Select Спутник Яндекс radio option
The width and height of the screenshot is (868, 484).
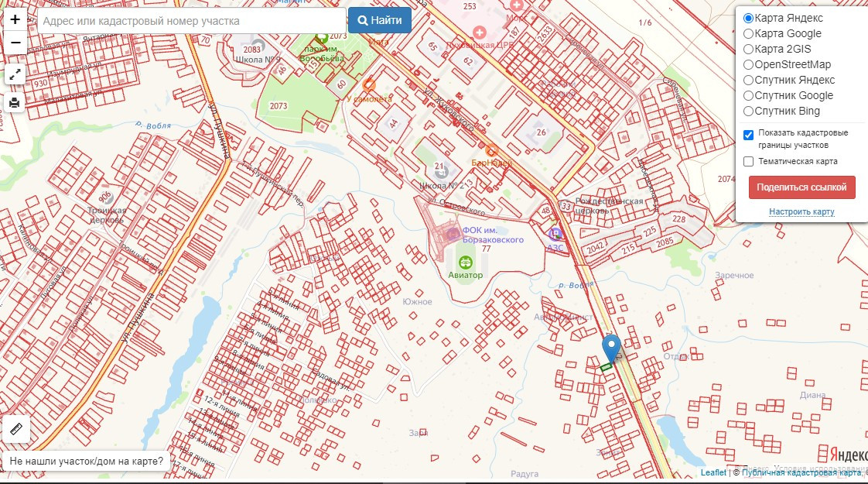[x=748, y=81]
